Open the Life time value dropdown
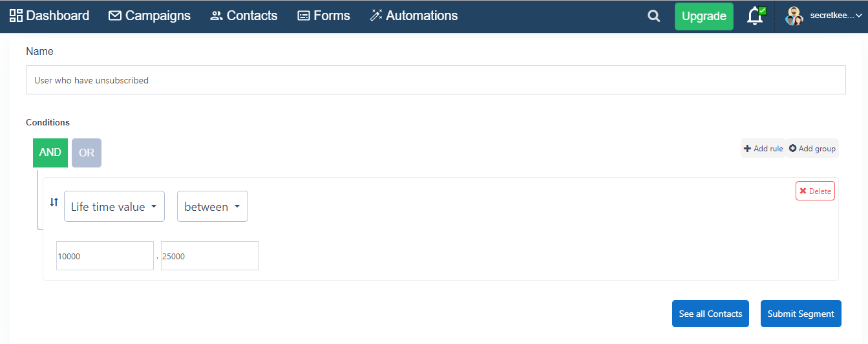 coord(114,206)
